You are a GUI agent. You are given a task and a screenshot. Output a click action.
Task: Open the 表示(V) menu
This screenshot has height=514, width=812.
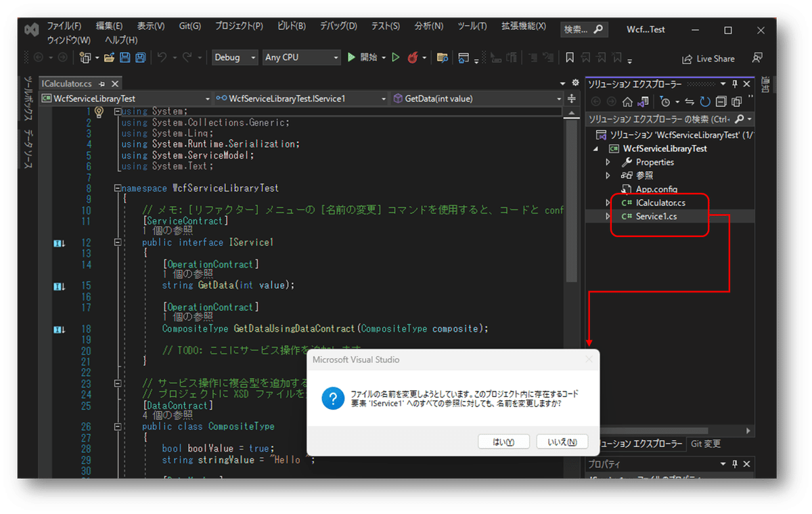150,26
